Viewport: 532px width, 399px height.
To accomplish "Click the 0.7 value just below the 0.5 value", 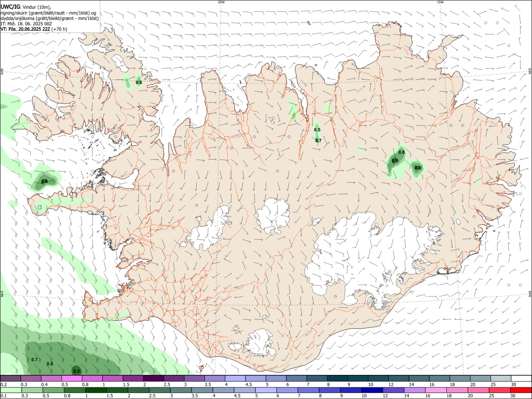I will point(318,140).
